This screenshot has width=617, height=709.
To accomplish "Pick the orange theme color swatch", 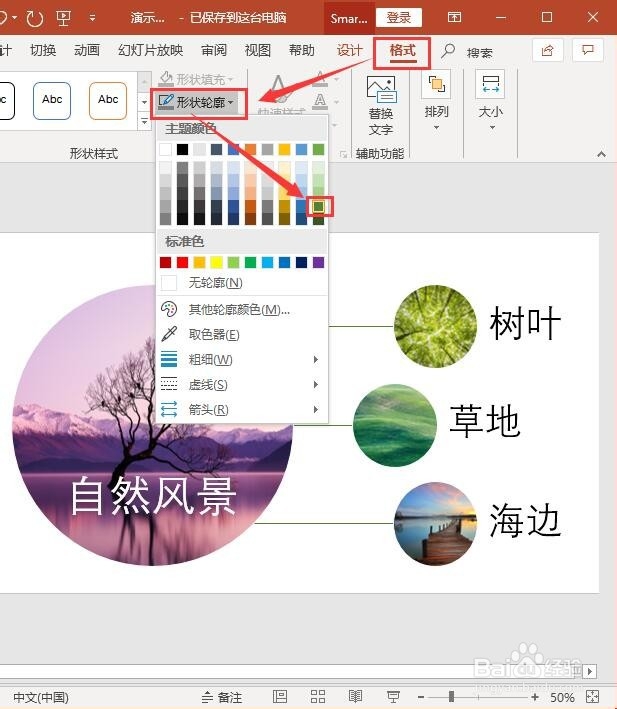I will click(250, 149).
